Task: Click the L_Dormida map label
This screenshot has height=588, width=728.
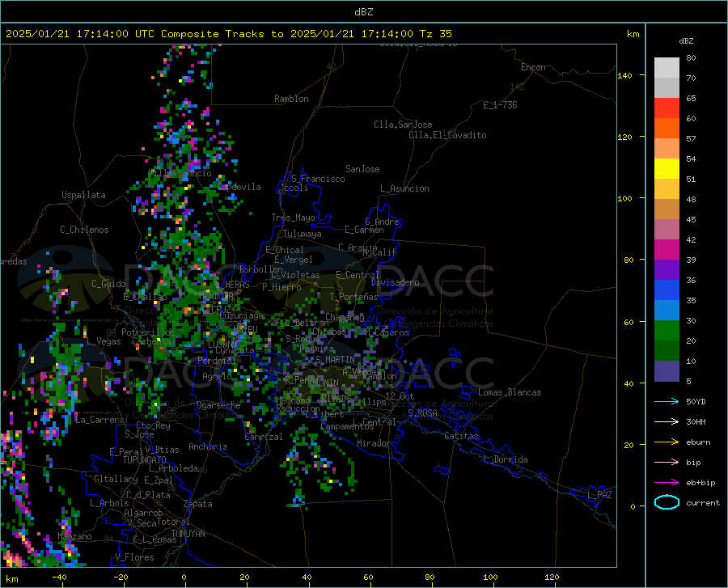Action: [x=506, y=459]
